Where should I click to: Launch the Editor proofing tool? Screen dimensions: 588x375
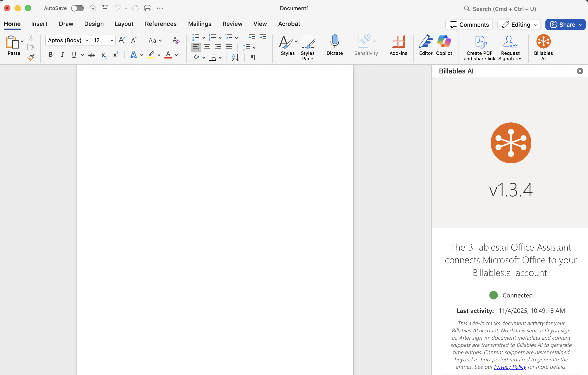click(425, 41)
